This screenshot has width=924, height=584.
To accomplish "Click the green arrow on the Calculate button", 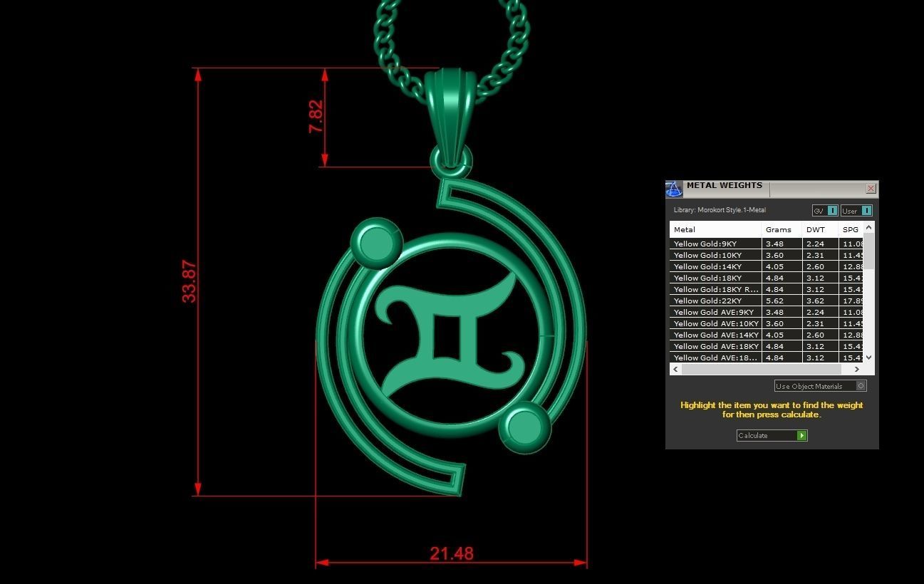I will click(802, 435).
